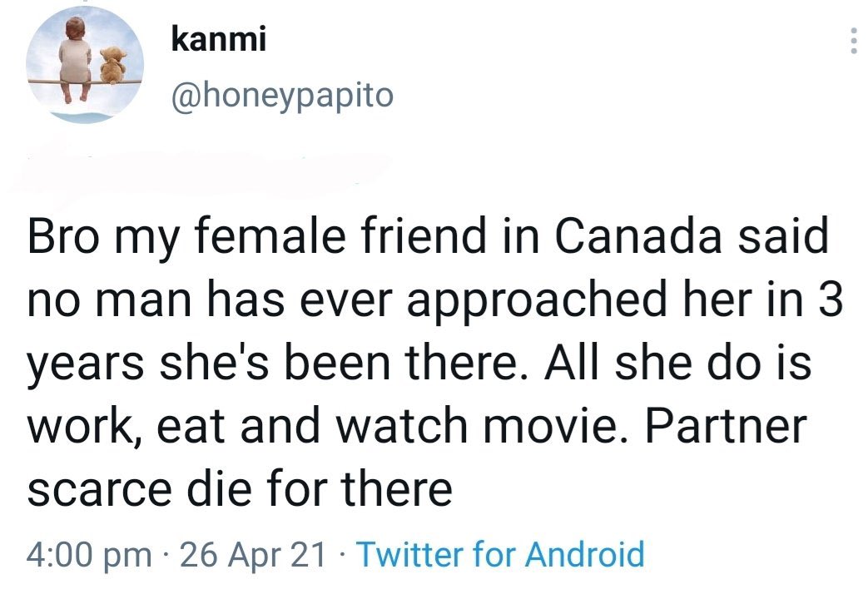Click the baby figure in the avatar

[x=75, y=60]
